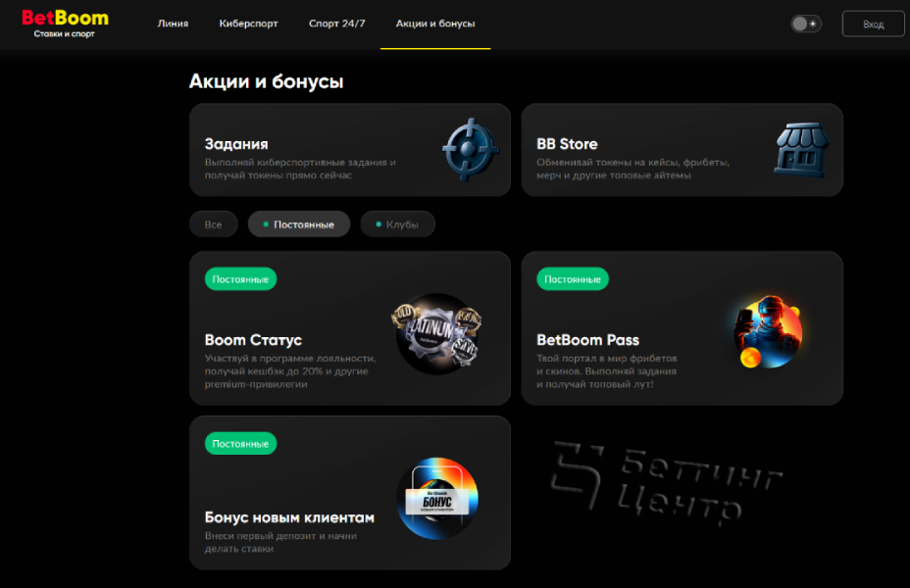Click the shop storefront icon in BB Store
Image resolution: width=910 pixels, height=588 pixels.
tap(801, 150)
